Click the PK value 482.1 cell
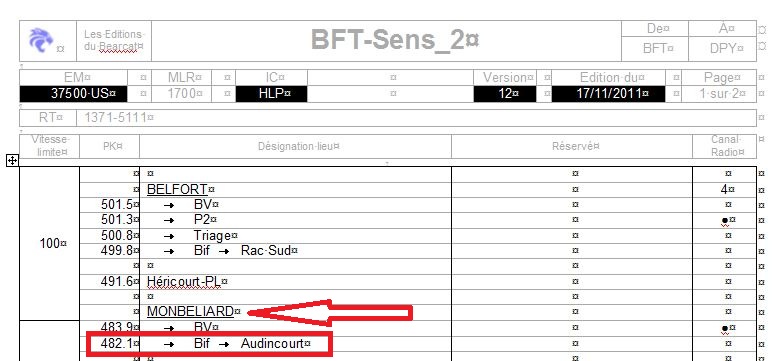The height and width of the screenshot is (361, 776). point(109,343)
